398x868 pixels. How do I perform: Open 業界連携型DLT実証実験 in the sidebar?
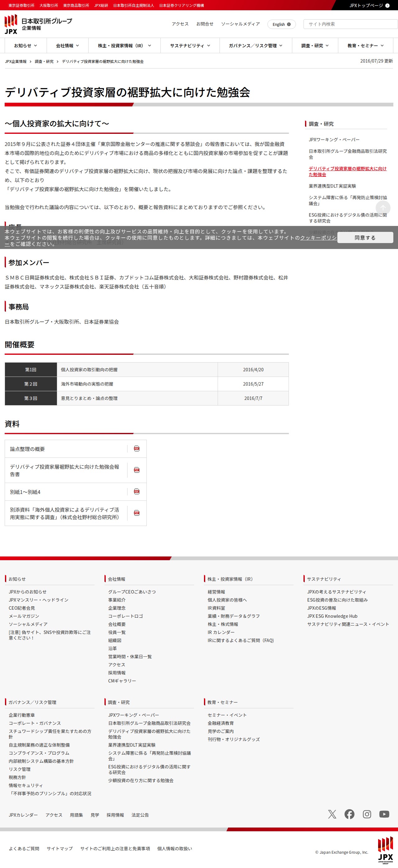click(x=332, y=186)
